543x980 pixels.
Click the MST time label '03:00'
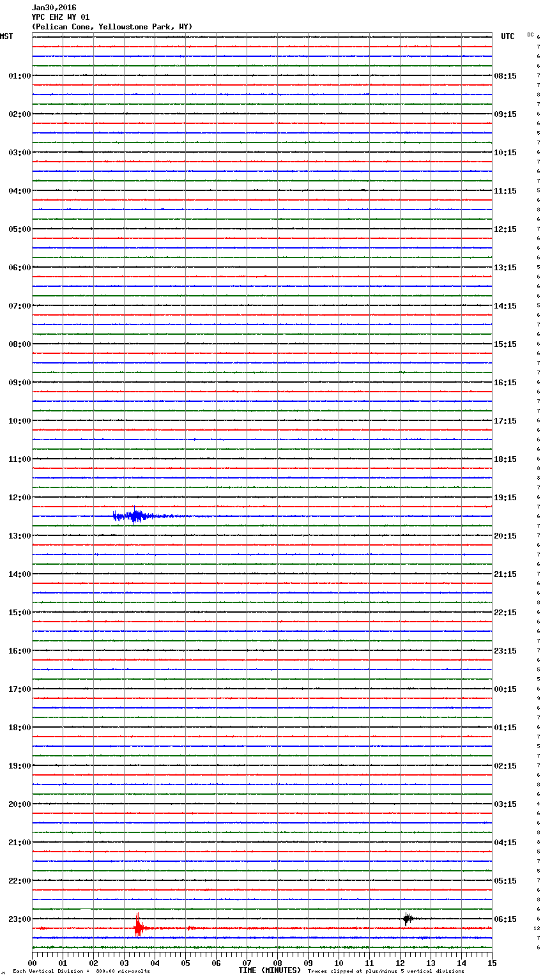pyautogui.click(x=20, y=153)
